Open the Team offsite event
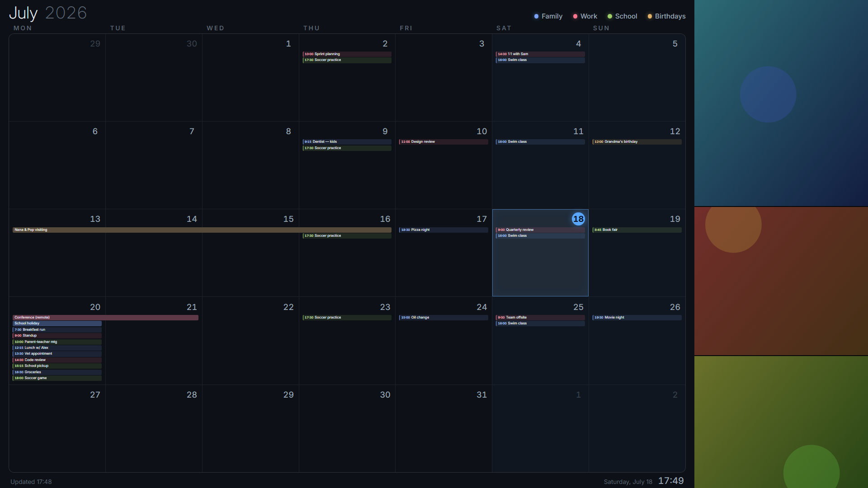868x488 pixels. tap(540, 318)
